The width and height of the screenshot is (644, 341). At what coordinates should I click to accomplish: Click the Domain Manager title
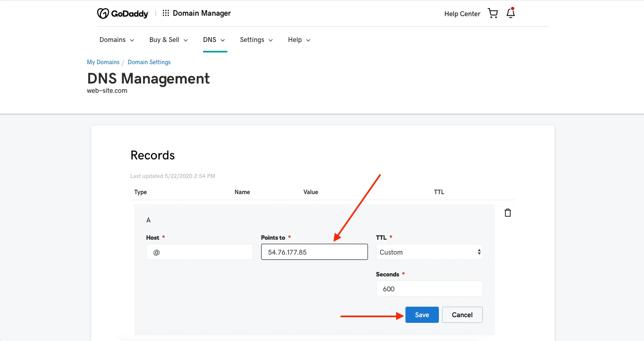[x=202, y=13]
